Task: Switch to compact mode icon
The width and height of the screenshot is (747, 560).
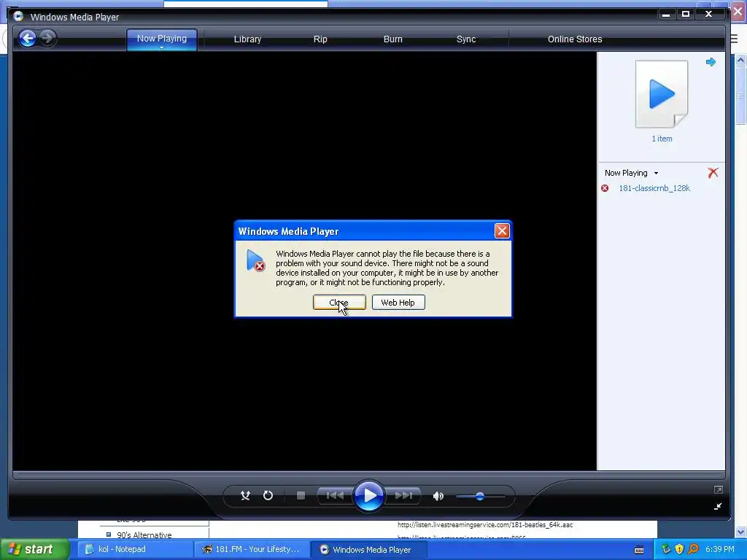Action: point(718,506)
